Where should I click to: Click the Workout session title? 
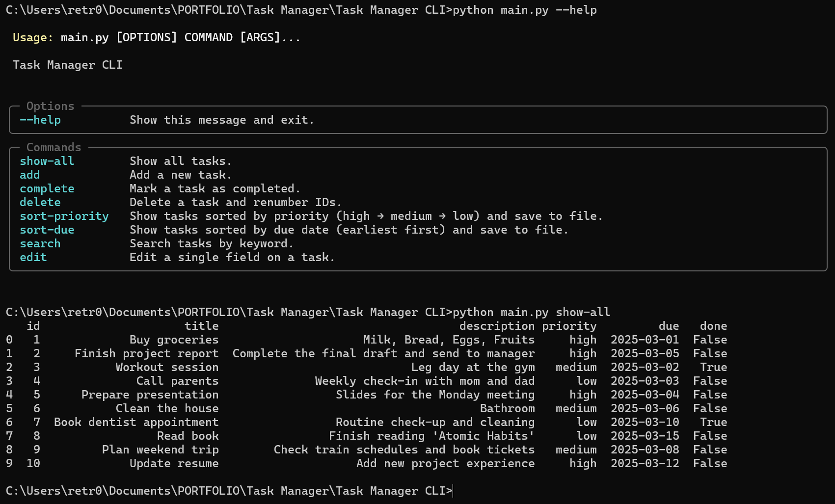pos(166,367)
